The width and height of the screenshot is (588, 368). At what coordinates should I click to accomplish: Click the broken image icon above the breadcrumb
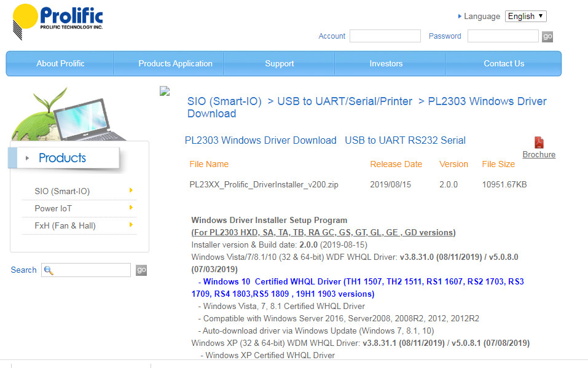[165, 91]
